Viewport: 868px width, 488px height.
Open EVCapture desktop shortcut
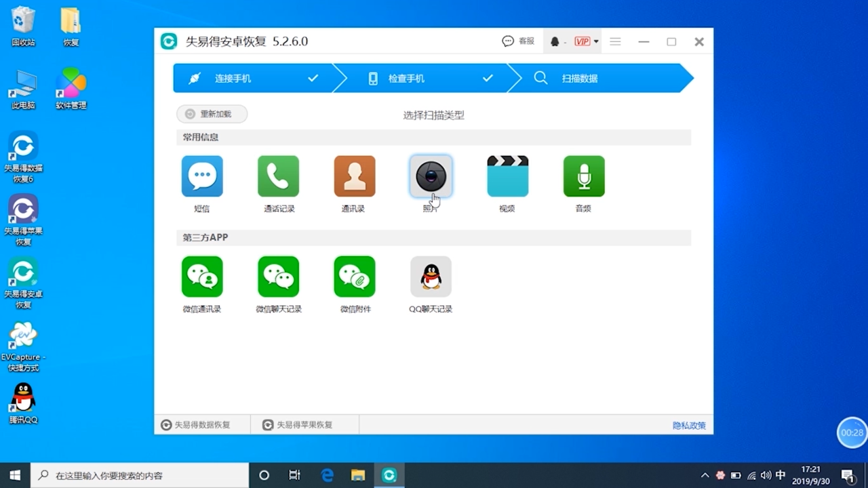point(23,347)
